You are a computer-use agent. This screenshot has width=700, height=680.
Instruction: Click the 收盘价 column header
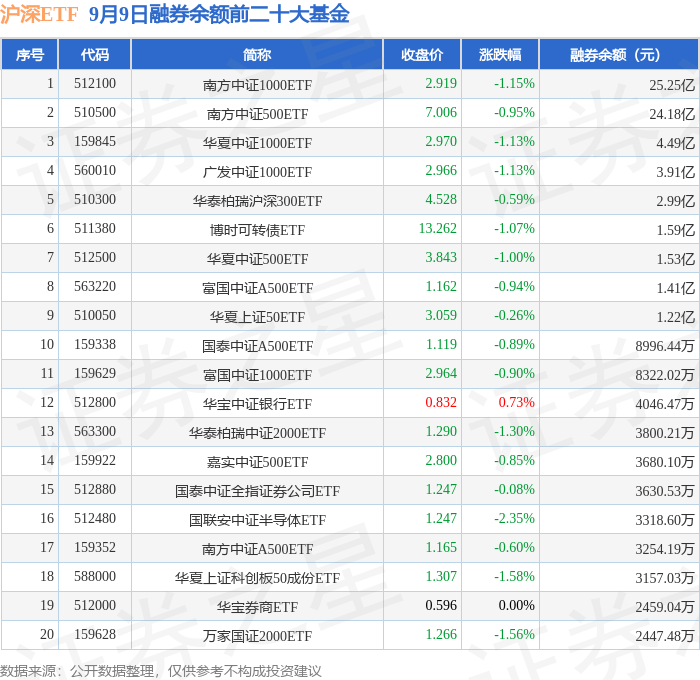[422, 54]
